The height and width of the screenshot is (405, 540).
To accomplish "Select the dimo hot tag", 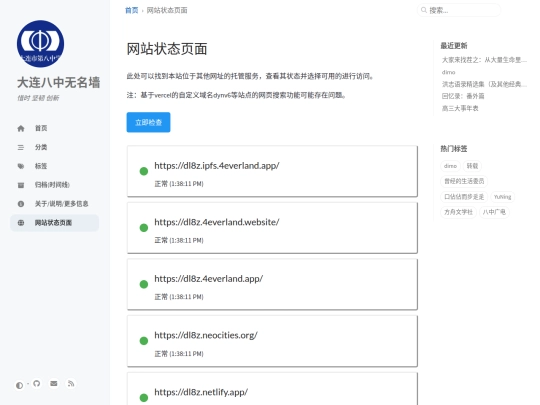I will pos(450,166).
